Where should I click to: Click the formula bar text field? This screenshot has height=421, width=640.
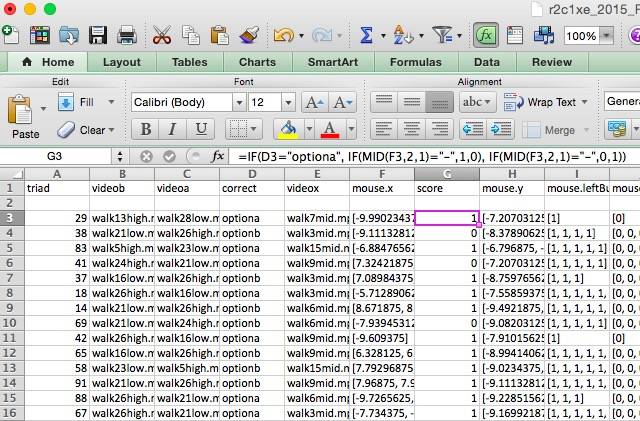coord(434,156)
